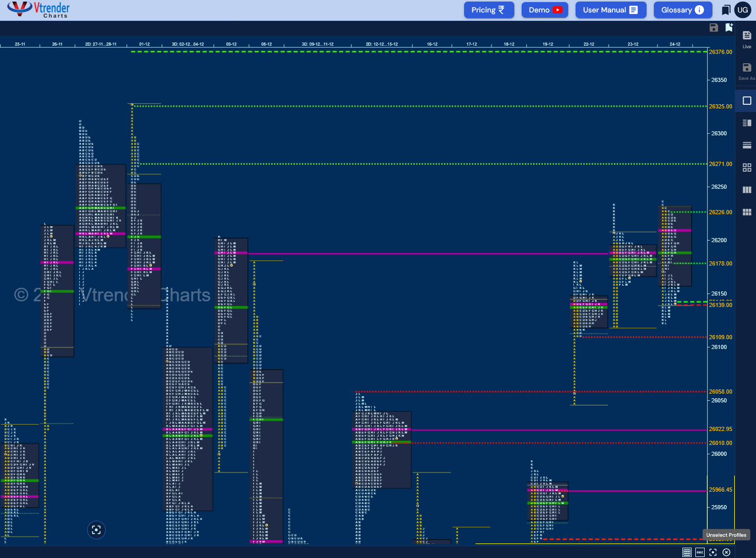Choose the 2x2 grid layout icon

tap(747, 167)
